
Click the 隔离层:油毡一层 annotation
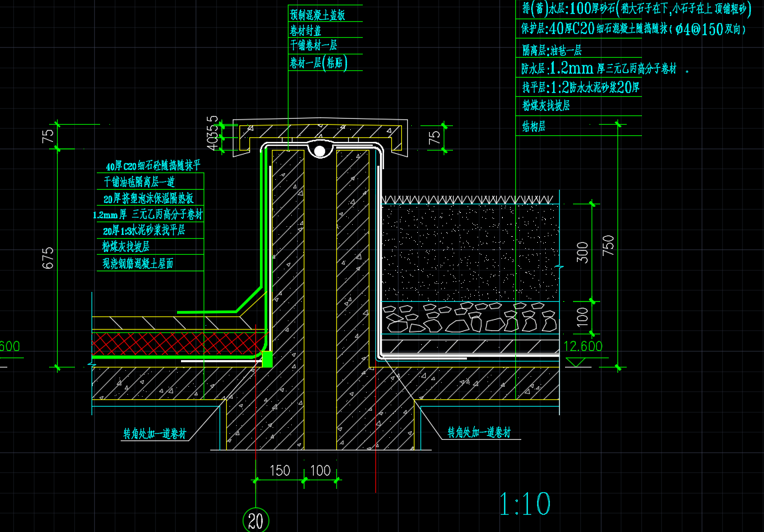click(552, 50)
